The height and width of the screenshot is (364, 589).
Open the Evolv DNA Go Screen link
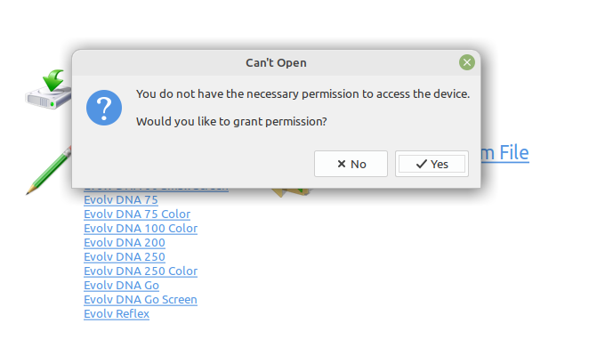141,300
